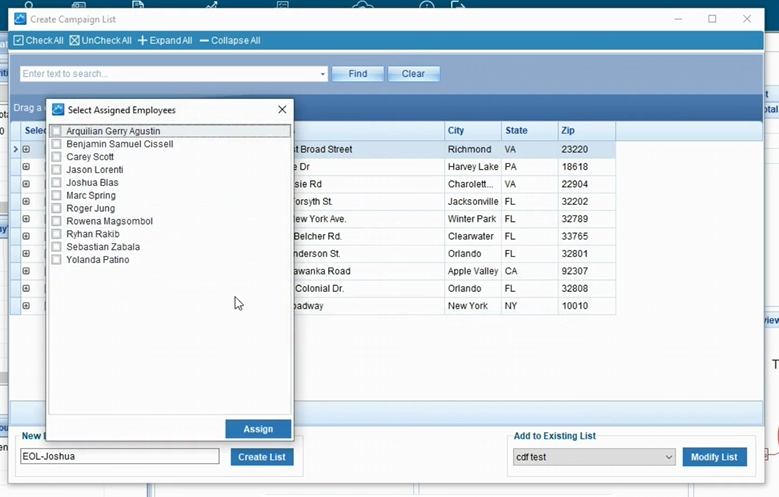Click the Modify List button
The height and width of the screenshot is (497, 779).
coord(714,457)
